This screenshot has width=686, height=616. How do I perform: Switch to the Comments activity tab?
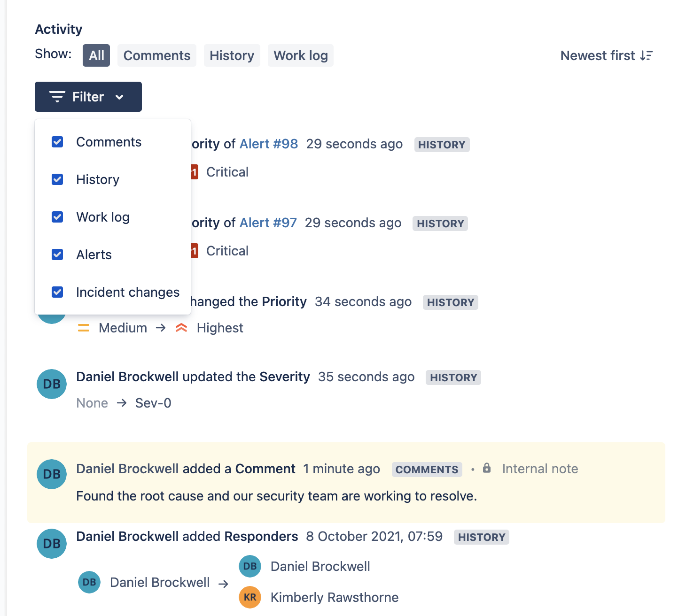coord(156,55)
